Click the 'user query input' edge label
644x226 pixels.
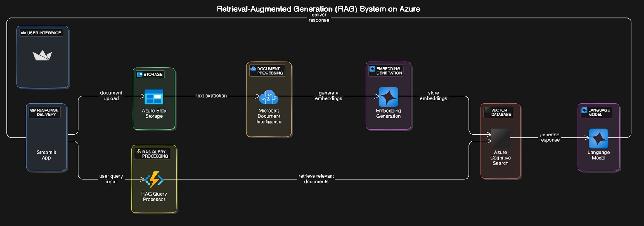point(111,179)
